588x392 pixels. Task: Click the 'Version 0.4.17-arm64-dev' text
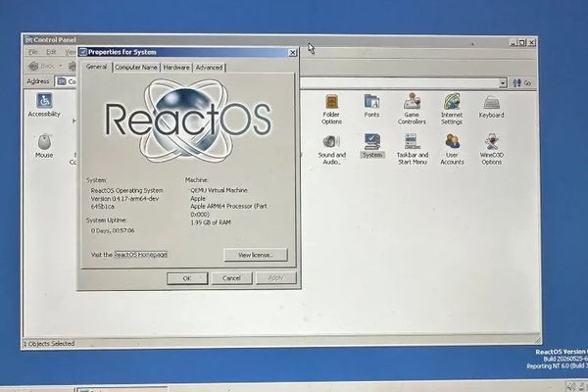click(x=124, y=198)
